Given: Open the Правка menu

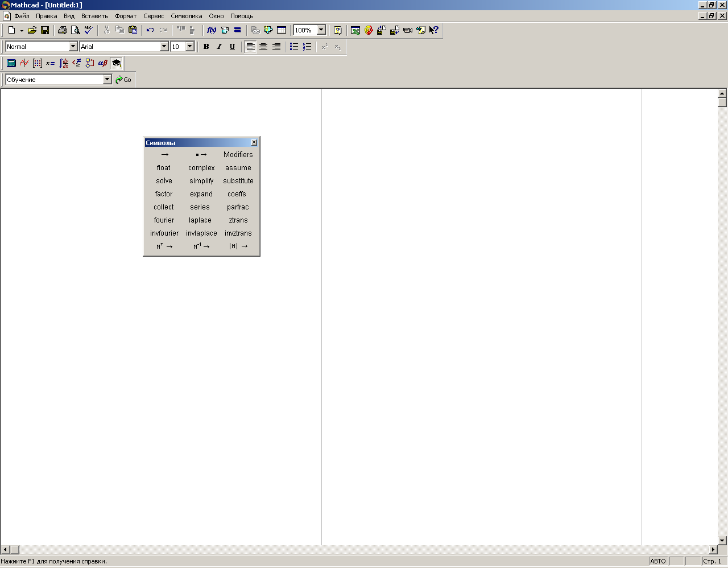Looking at the screenshot, I should pos(47,16).
